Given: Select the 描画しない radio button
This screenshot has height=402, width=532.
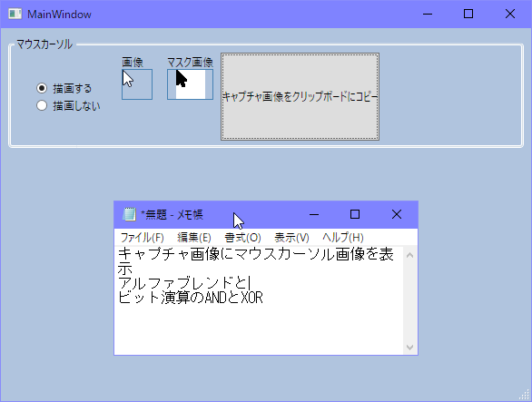Looking at the screenshot, I should (42, 105).
